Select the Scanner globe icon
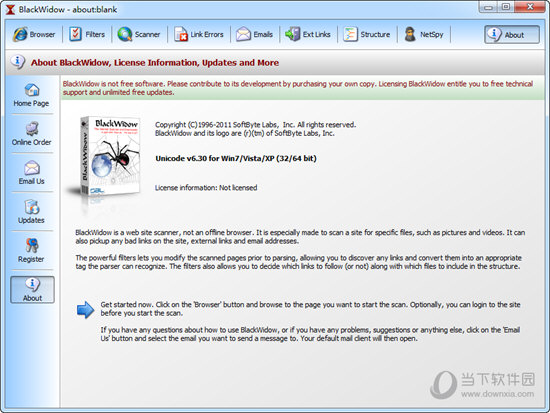Image resolution: width=550 pixels, height=413 pixels. 125,34
